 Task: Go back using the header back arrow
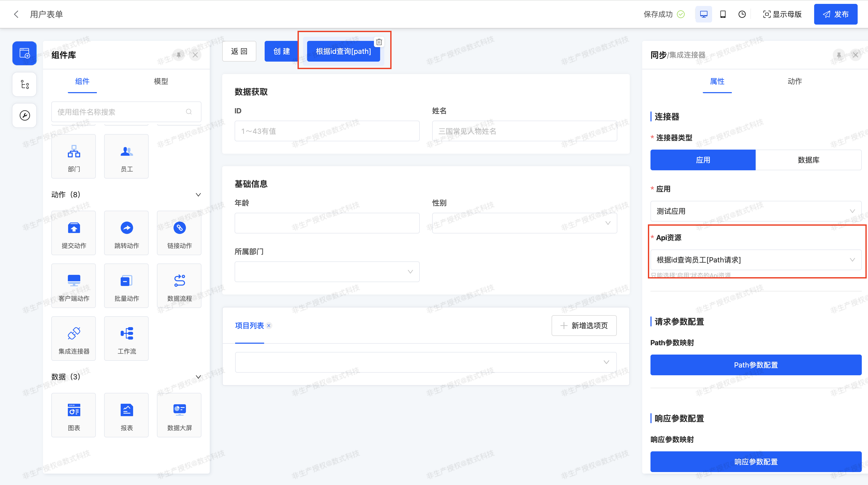16,14
